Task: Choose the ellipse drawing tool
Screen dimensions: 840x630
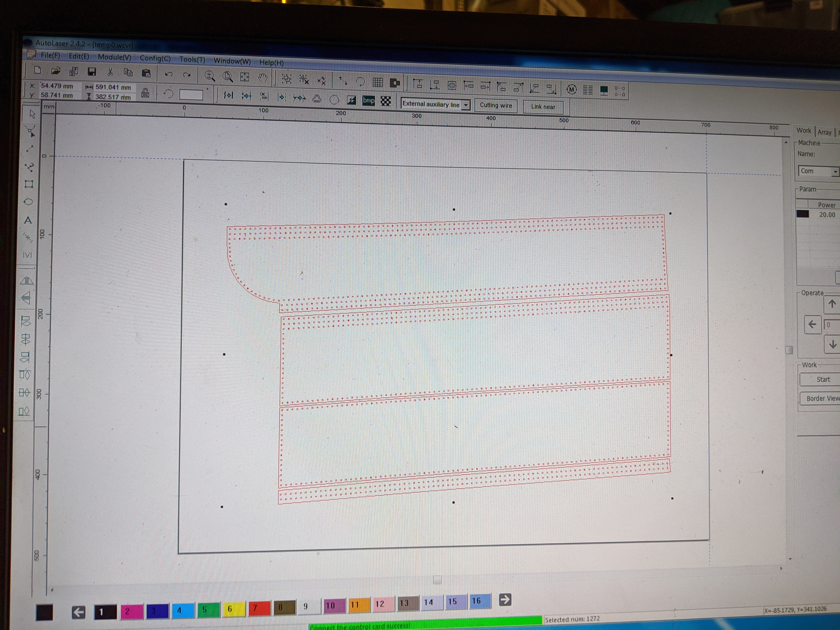Action: click(28, 202)
